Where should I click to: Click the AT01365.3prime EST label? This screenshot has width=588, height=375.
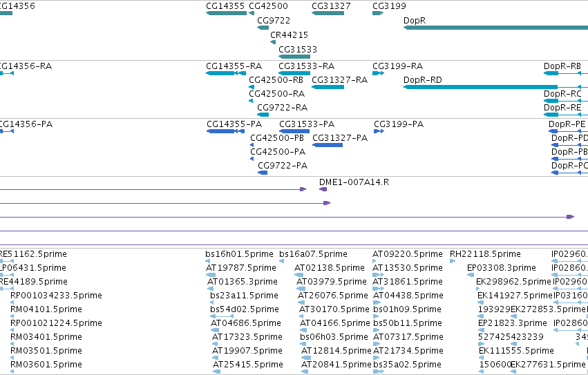(x=243, y=282)
